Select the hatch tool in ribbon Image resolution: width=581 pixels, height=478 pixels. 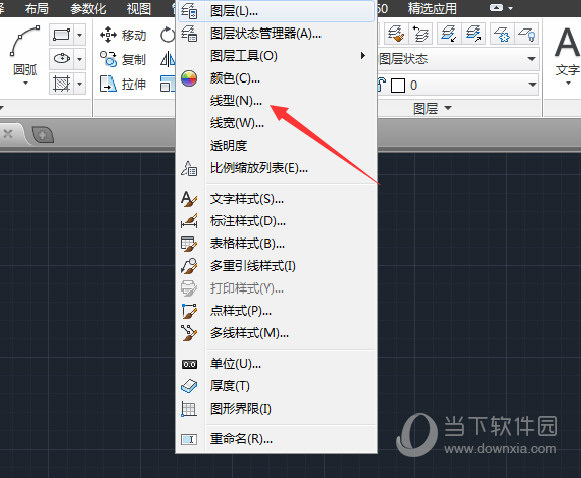(x=62, y=83)
